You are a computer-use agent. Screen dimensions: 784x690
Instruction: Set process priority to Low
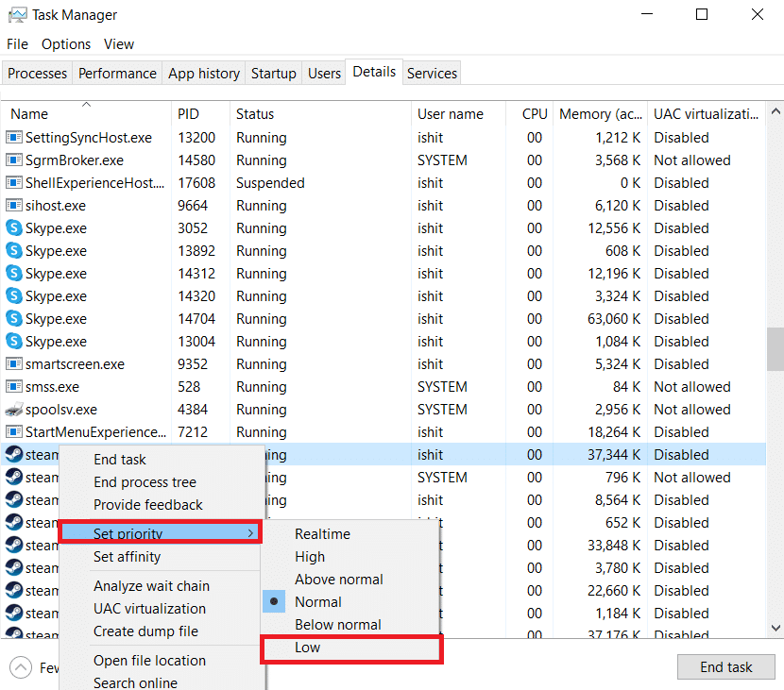coord(350,648)
